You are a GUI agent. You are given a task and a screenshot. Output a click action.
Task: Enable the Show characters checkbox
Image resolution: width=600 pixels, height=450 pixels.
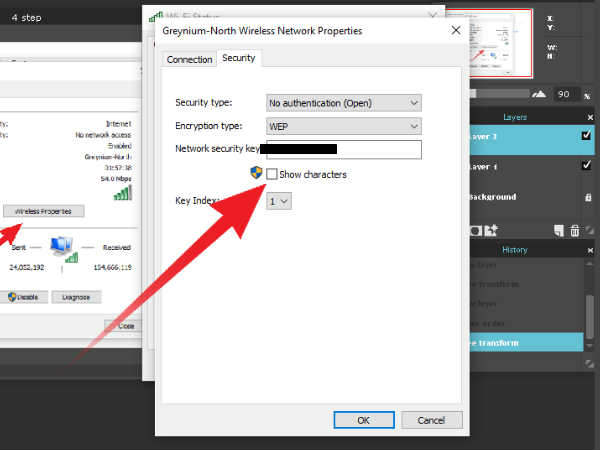271,174
